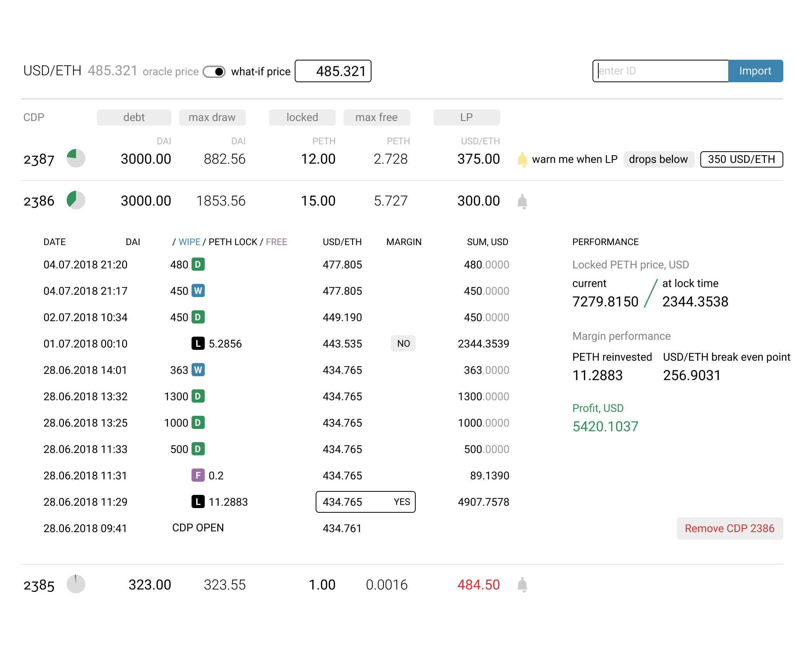Click the black L lock badge next to 5.2856
812x657 pixels.
(x=198, y=343)
